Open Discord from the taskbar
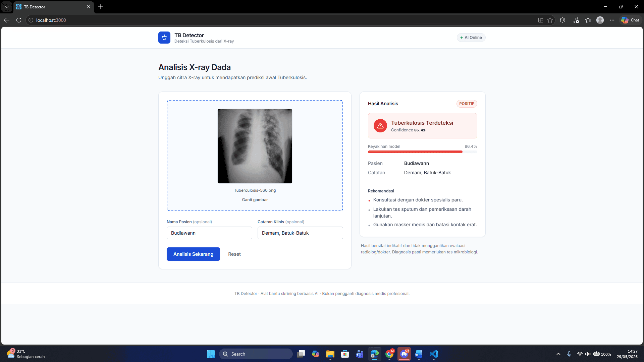The image size is (644, 362). coord(404,354)
